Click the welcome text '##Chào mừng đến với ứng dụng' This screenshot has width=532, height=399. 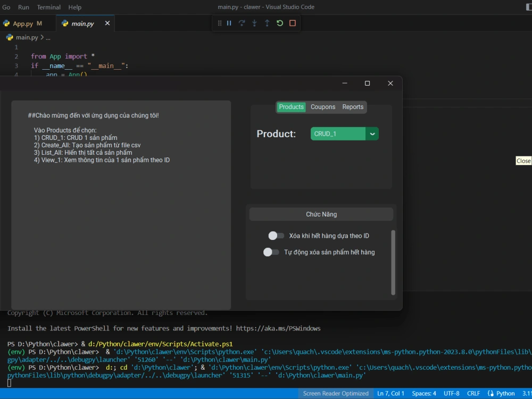coord(93,115)
